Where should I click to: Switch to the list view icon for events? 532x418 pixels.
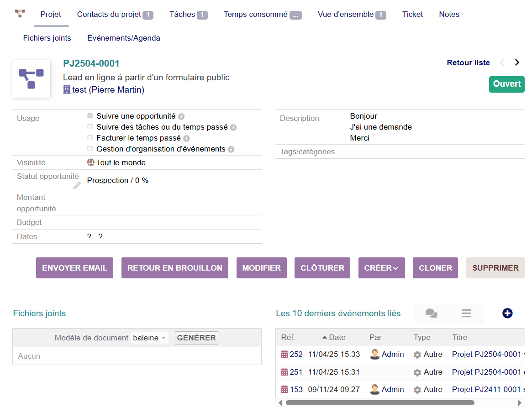click(466, 313)
